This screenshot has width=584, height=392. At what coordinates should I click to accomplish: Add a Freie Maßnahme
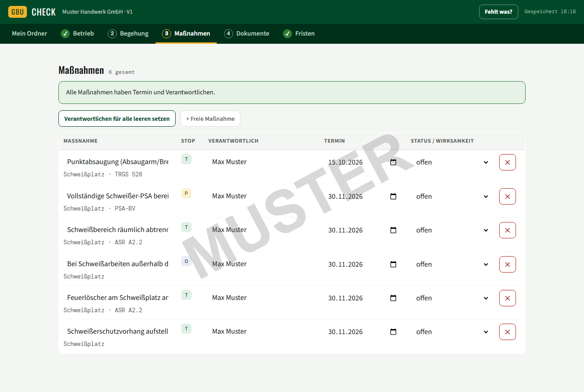(x=210, y=119)
